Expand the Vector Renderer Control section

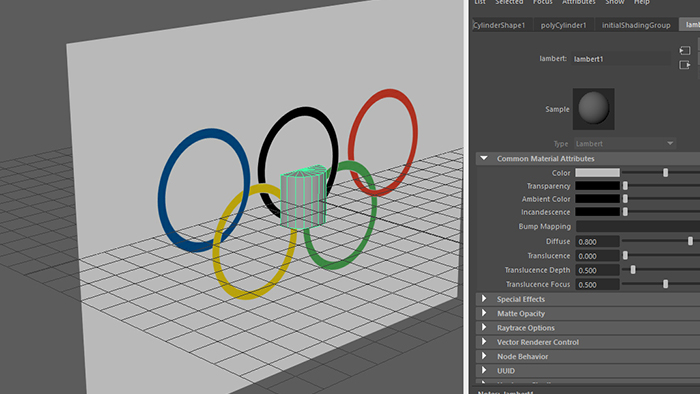click(484, 342)
